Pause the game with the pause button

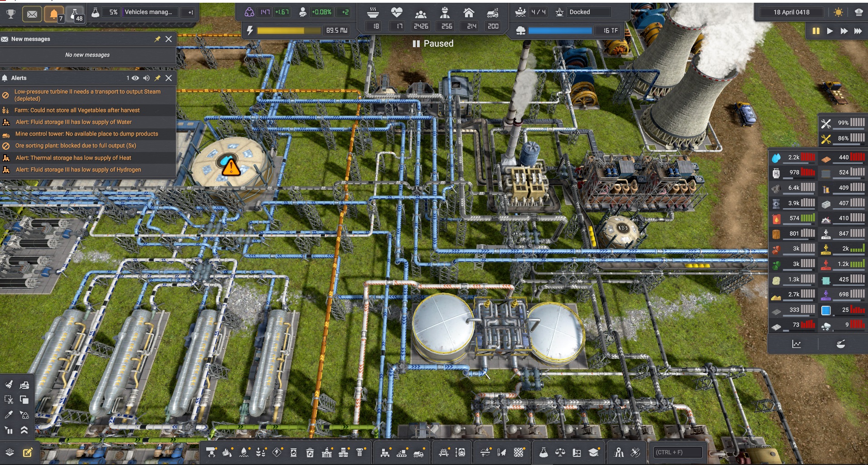pos(816,31)
